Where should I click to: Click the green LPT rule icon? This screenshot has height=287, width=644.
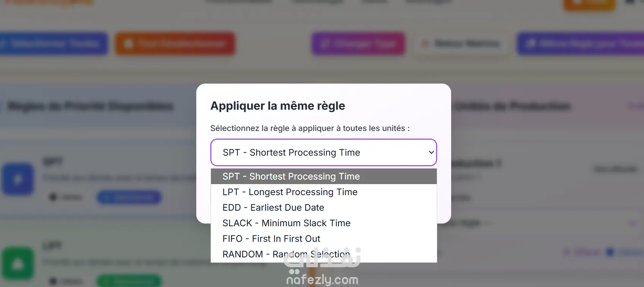(x=18, y=264)
